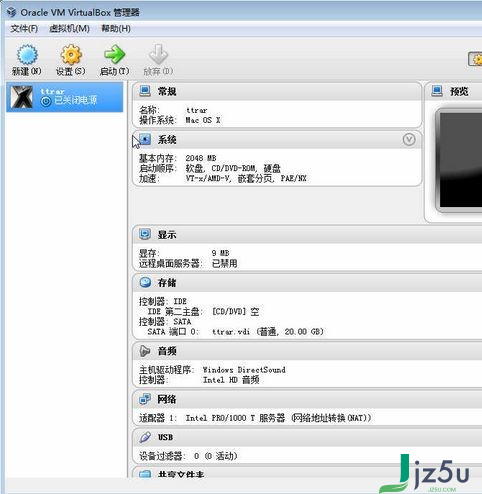The image size is (482, 494).
Task: Select the ttrar virtual machine entry
Action: pos(65,97)
